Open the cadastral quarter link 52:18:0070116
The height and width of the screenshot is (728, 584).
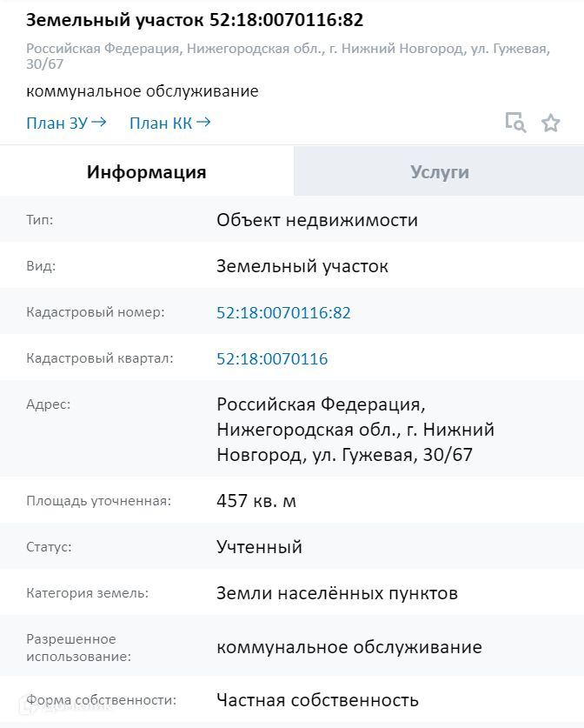pos(272,358)
